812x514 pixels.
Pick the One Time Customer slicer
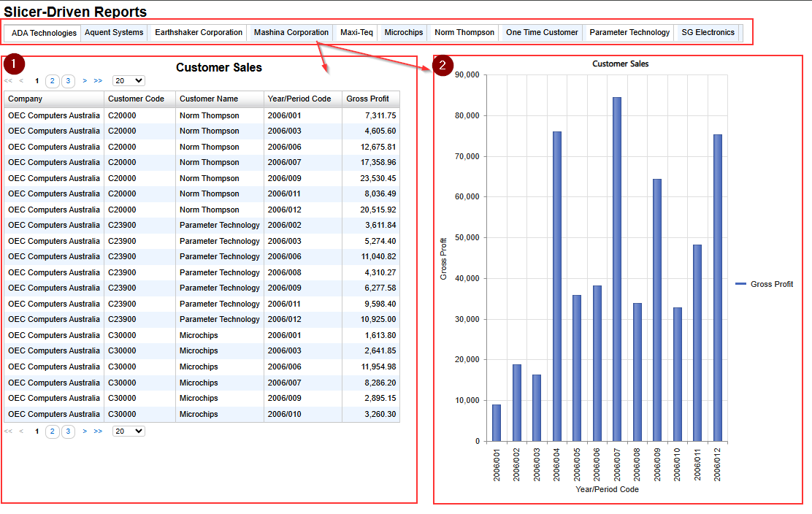click(542, 32)
